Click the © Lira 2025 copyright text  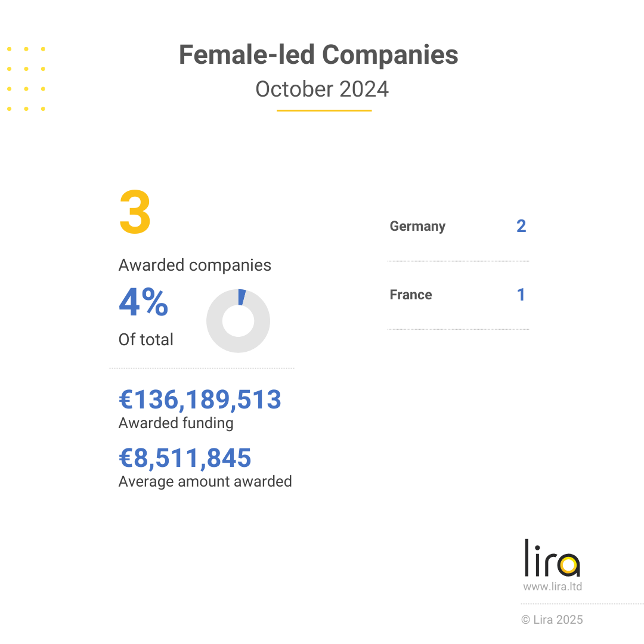click(552, 620)
